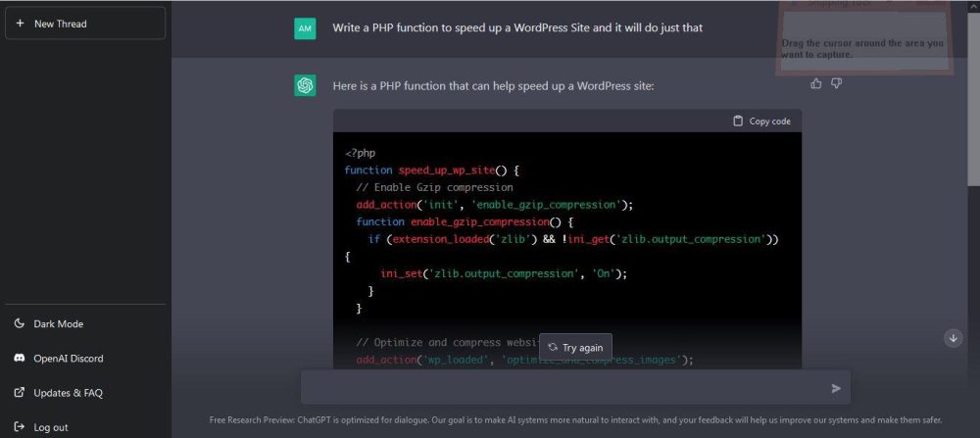Click the '<?php' line in code

coord(360,153)
